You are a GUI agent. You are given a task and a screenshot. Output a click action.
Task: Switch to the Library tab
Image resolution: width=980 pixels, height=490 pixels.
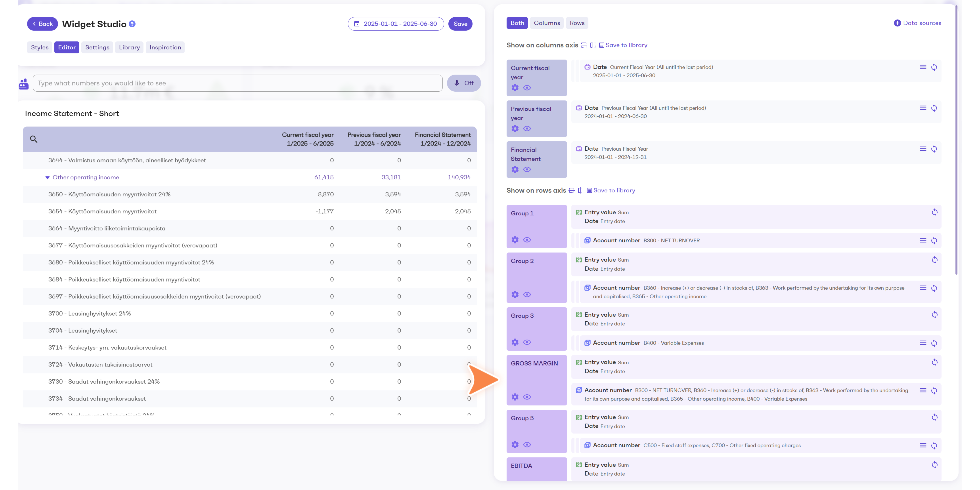point(129,47)
